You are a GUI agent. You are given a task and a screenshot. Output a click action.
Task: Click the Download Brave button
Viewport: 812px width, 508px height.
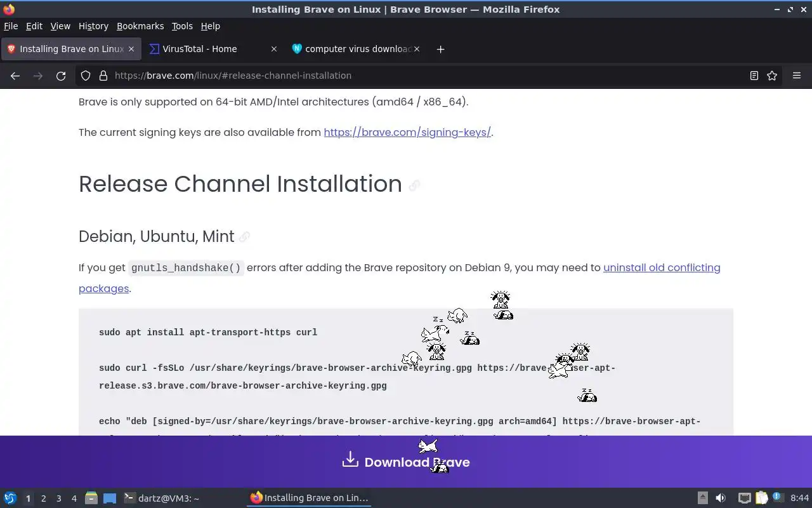click(x=406, y=462)
